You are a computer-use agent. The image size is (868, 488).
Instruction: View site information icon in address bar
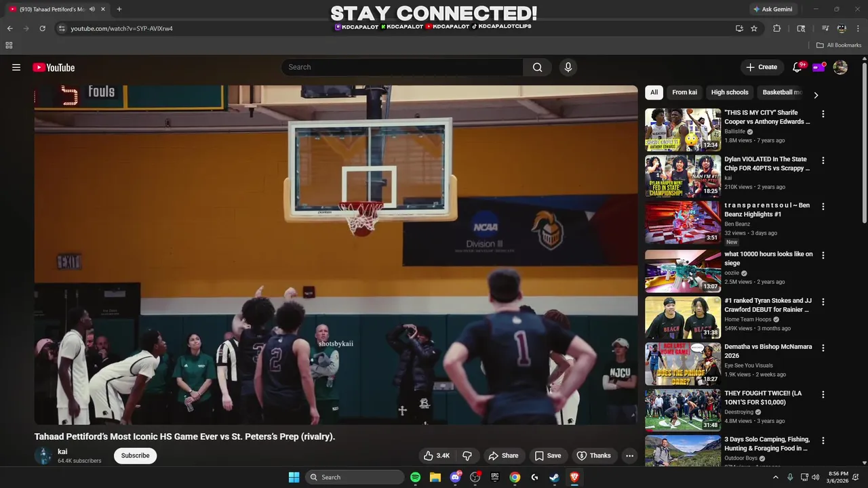click(x=61, y=28)
